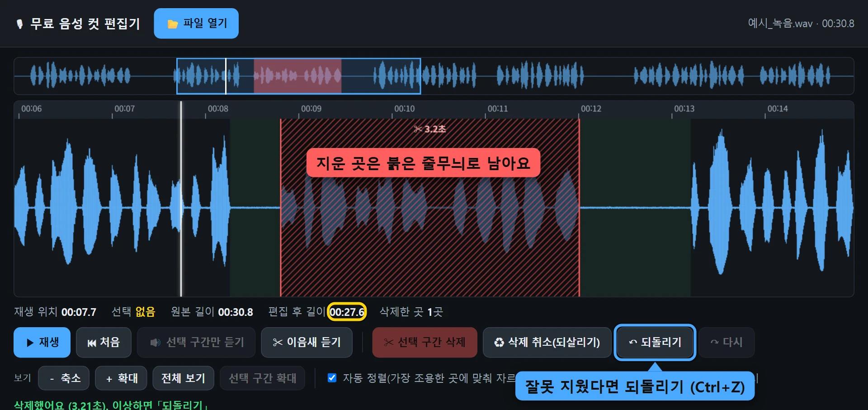Undo with the 되돌리기 button
Image resolution: width=868 pixels, height=410 pixels.
coord(655,342)
